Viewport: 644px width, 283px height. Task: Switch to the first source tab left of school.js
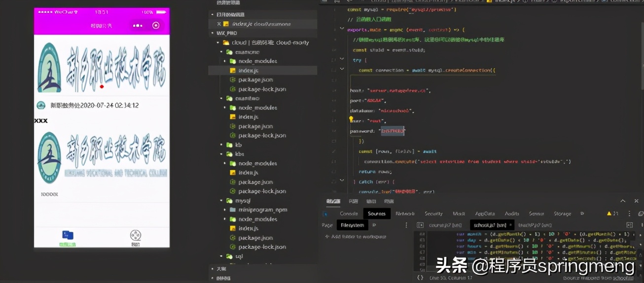pos(445,225)
